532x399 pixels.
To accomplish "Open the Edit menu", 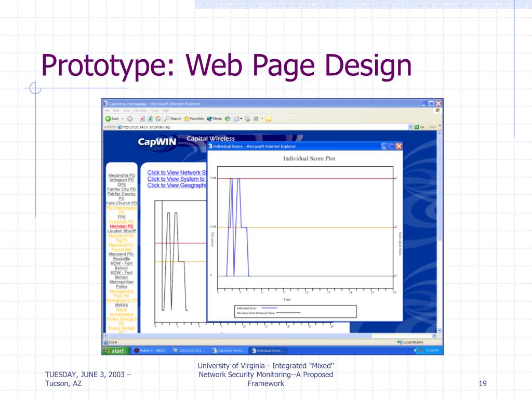I will 116,111.
